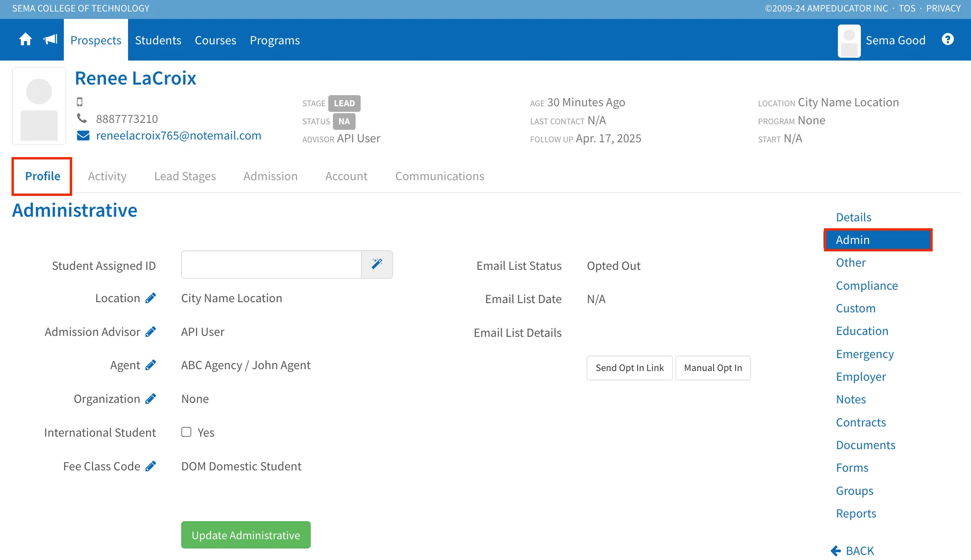Viewport: 971px width, 560px height.
Task: Click Manual Opt In button
Action: tap(713, 368)
